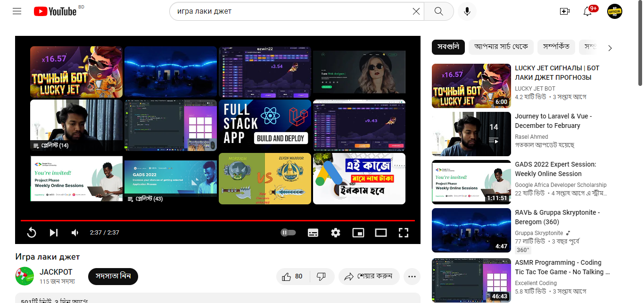Open LUCKY JET СИГНАЛЫ sidebar thumbnail
The image size is (644, 303).
pyautogui.click(x=471, y=86)
